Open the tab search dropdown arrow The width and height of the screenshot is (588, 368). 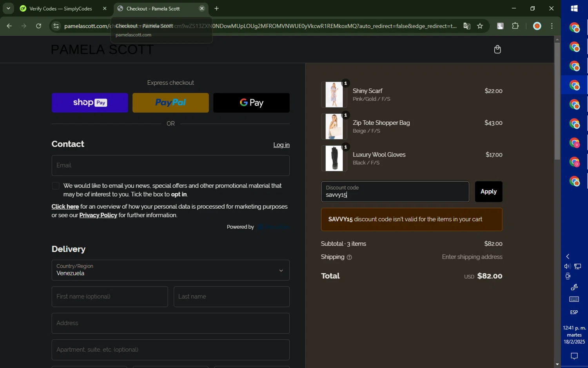(x=8, y=8)
